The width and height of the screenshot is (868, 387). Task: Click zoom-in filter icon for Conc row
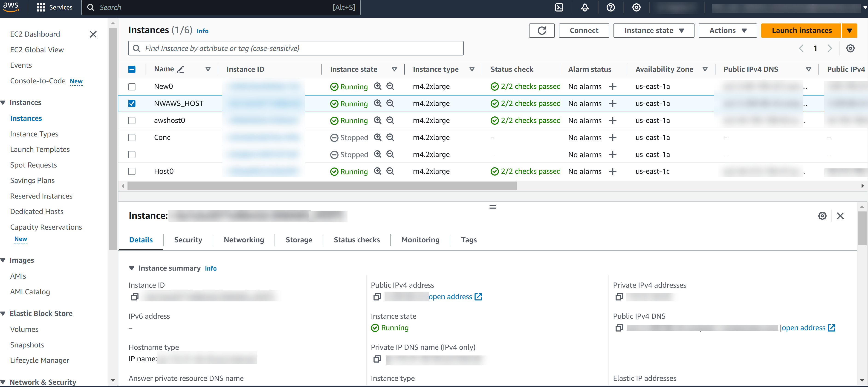[x=377, y=137]
